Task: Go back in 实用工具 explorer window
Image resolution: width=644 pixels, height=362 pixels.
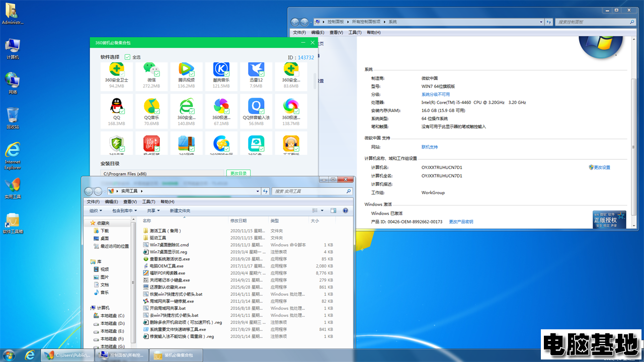Action: (x=89, y=191)
